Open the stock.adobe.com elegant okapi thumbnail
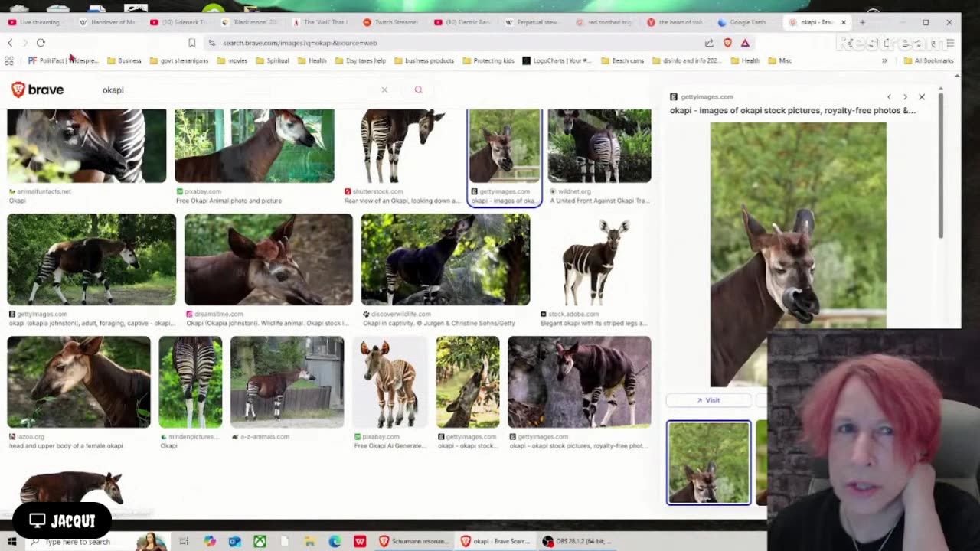 click(595, 259)
